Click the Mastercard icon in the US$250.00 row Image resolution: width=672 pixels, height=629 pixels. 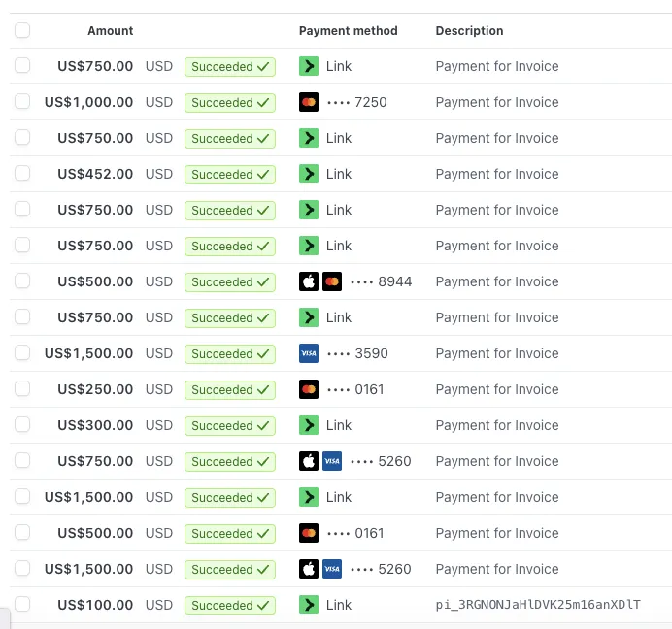tap(309, 389)
